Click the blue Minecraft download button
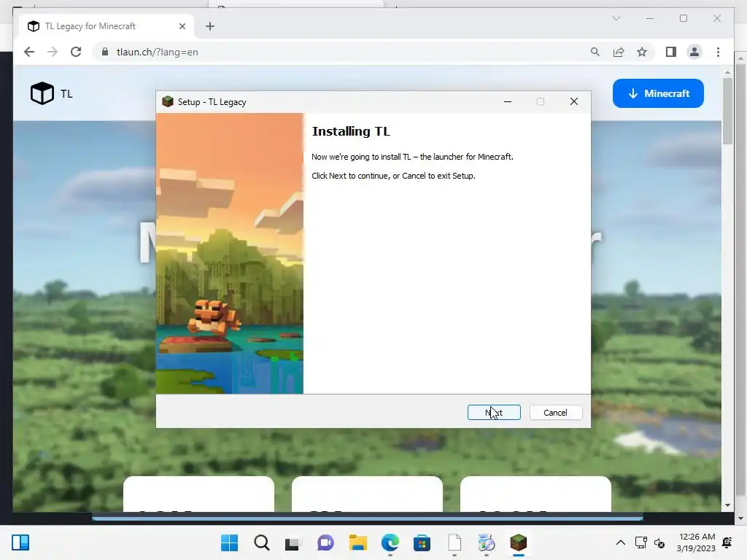747x560 pixels. pyautogui.click(x=658, y=93)
